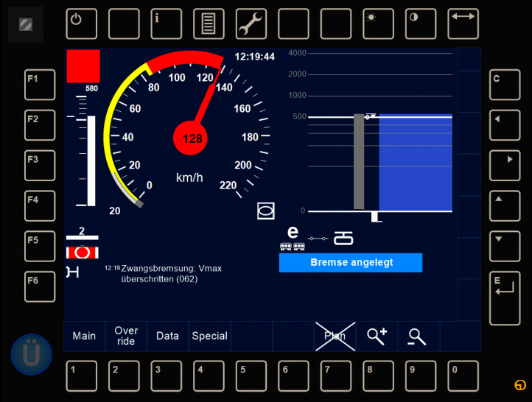
Task: Click numeric key 3
Action: (x=167, y=376)
